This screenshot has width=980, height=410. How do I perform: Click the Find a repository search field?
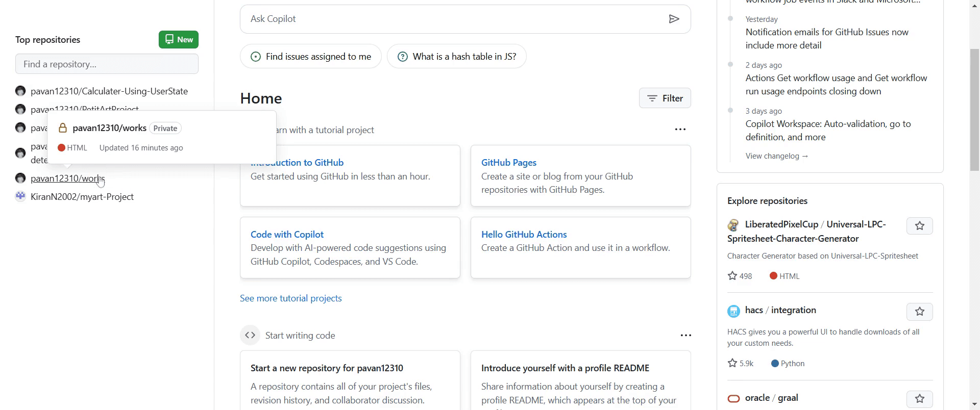coord(107,64)
